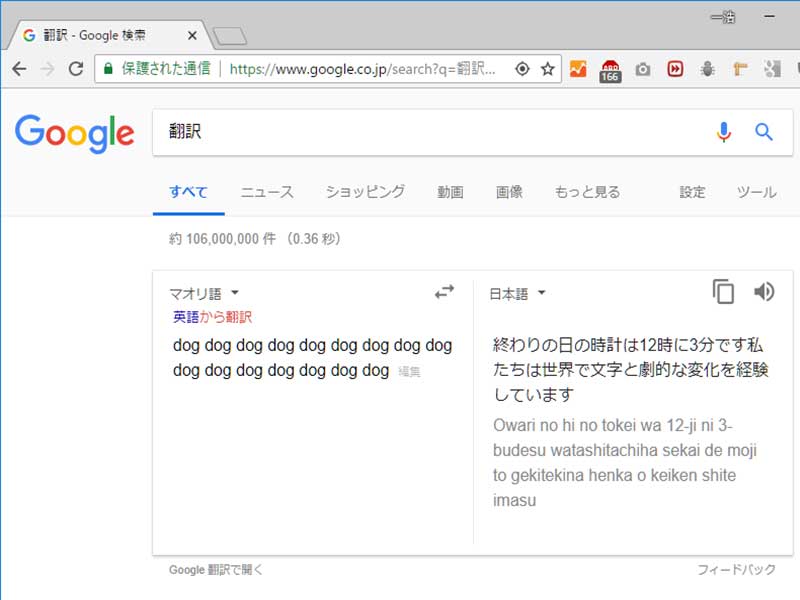Click the puzzle-like extension icon
Image resolution: width=800 pixels, height=600 pixels.
click(772, 69)
